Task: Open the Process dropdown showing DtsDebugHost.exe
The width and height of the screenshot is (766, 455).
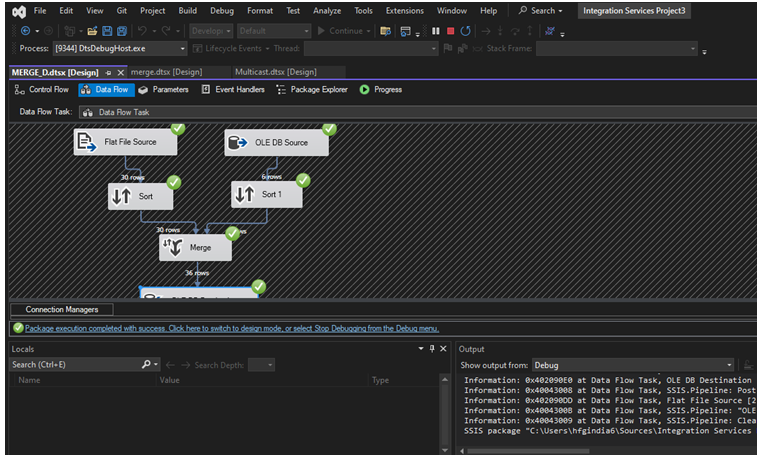Action: (x=118, y=49)
